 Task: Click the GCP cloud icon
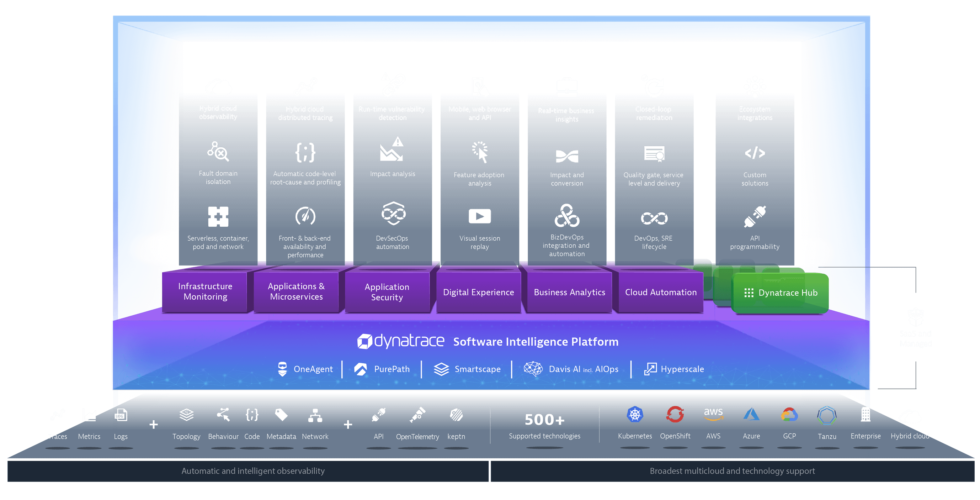pyautogui.click(x=789, y=415)
